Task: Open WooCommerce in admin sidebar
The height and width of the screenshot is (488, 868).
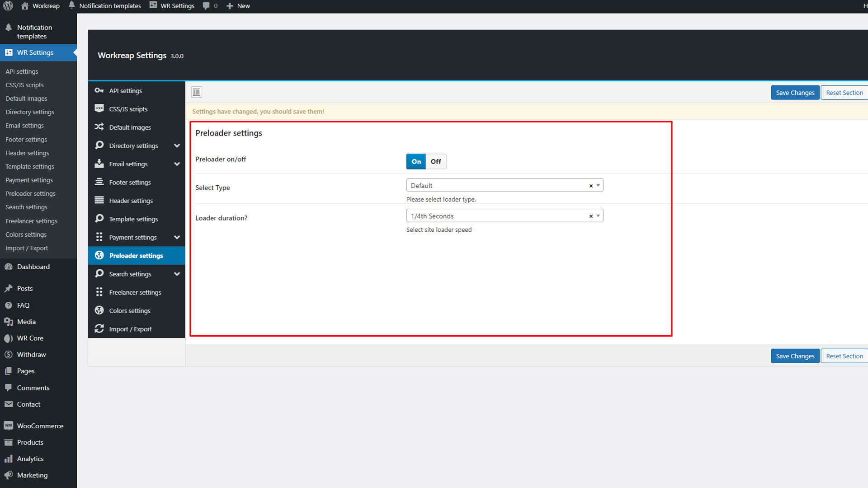Action: (x=40, y=426)
